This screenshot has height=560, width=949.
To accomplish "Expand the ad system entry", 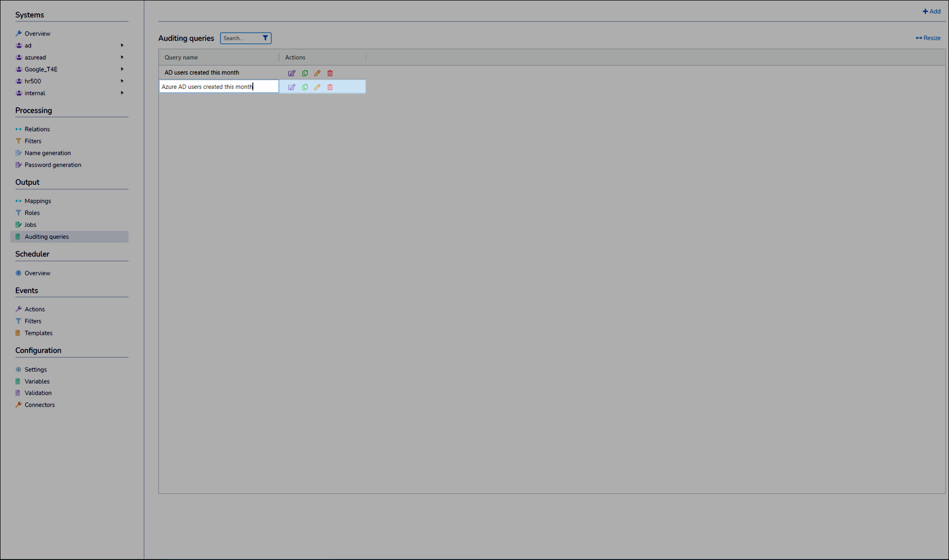I will (x=122, y=45).
